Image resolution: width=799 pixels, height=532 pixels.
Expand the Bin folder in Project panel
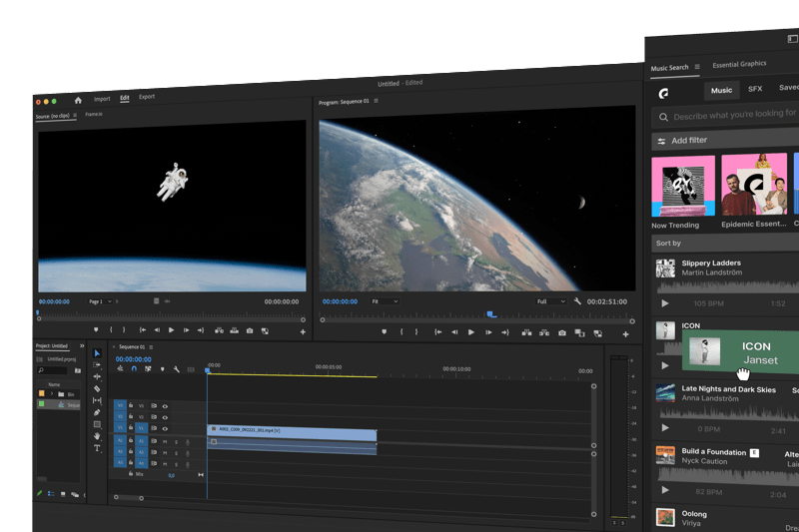[51, 394]
